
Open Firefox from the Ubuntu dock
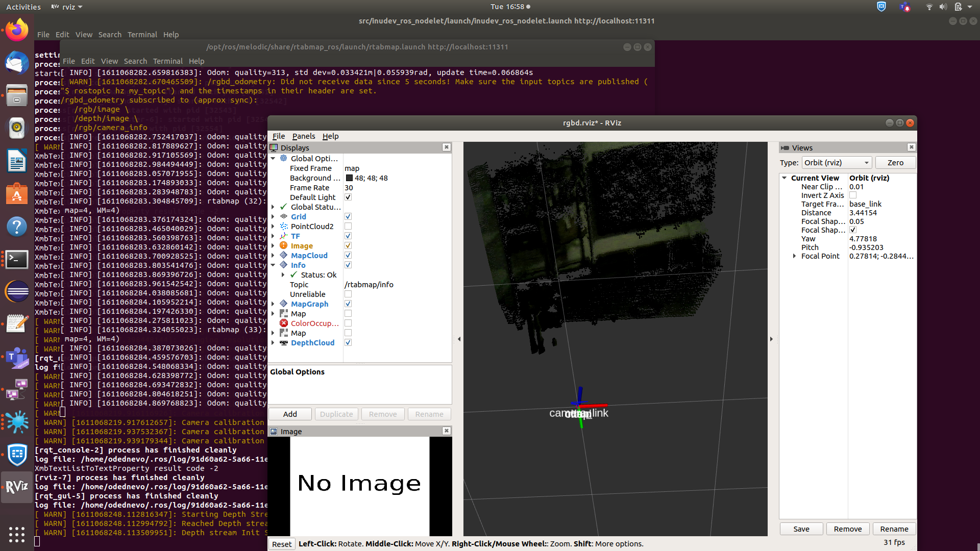17,30
